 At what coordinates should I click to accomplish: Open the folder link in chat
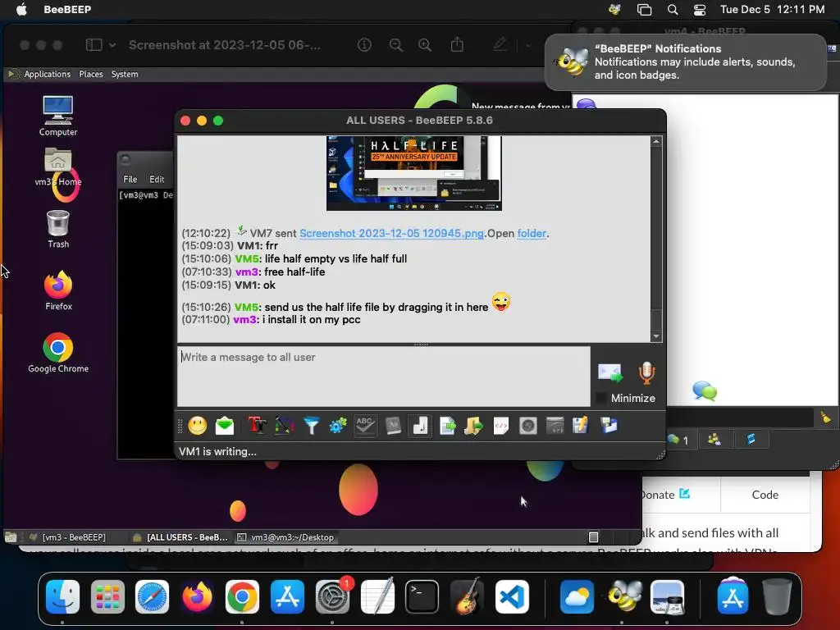click(x=532, y=233)
